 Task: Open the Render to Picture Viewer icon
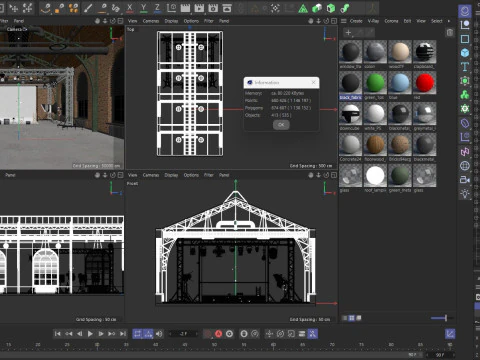[199, 8]
